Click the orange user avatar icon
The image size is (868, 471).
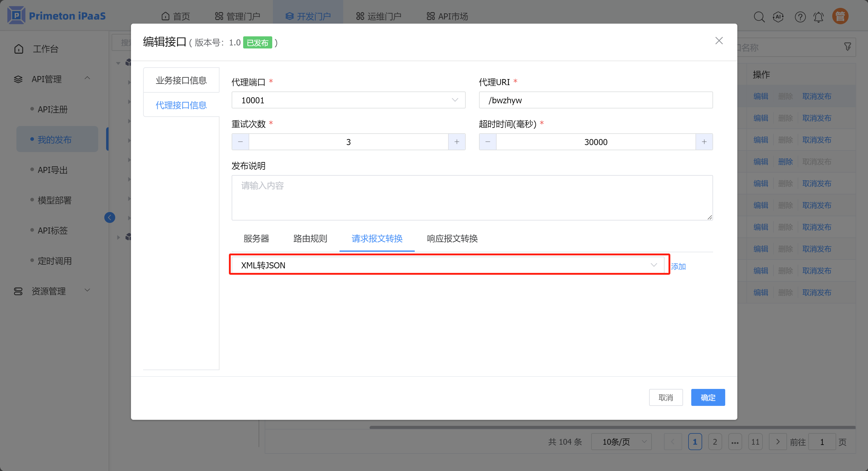840,16
